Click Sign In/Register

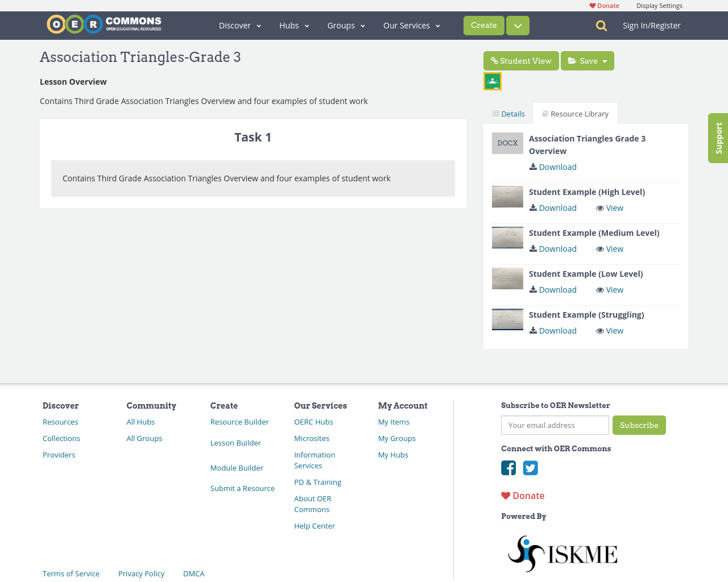(x=651, y=25)
